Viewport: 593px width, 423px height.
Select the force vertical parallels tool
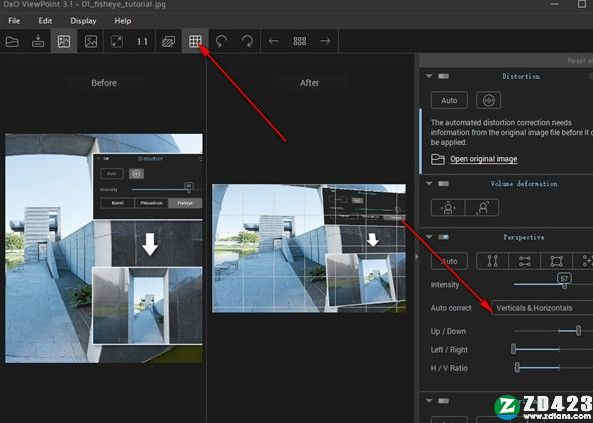pos(492,261)
